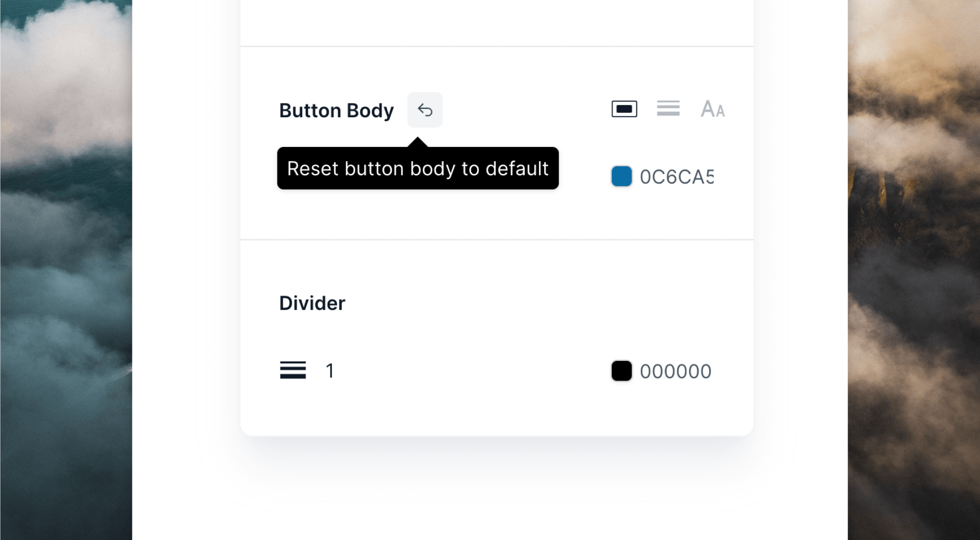Click the Button Body section heading

(x=336, y=110)
